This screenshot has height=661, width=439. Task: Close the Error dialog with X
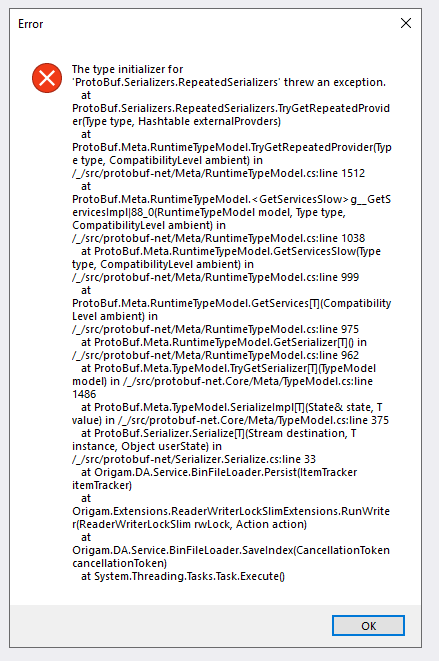coord(406,23)
